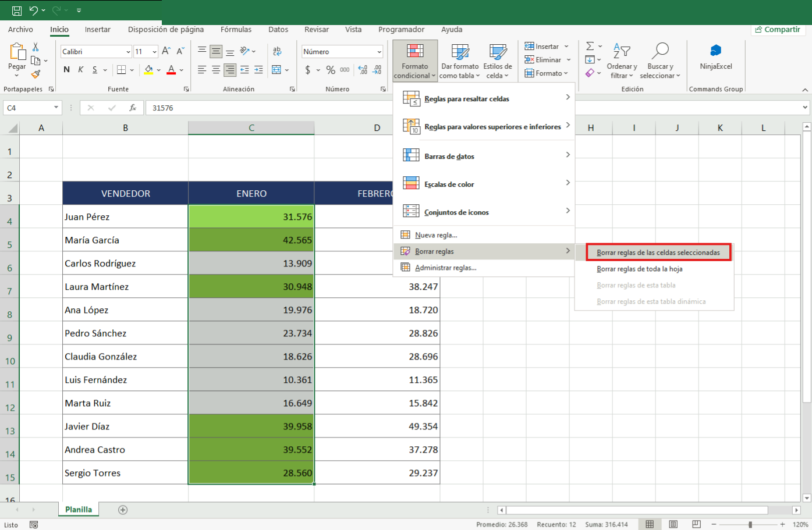The height and width of the screenshot is (530, 812).
Task: Click Estilos de celda button
Action: coord(498,61)
